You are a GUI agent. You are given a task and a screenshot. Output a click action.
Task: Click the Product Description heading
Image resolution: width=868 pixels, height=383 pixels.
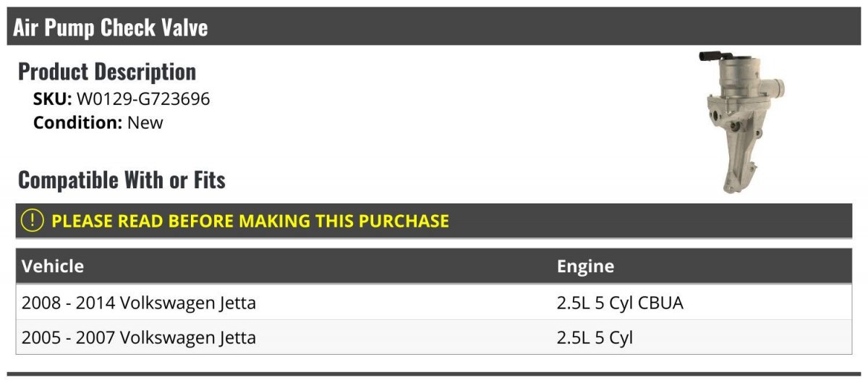coord(107,72)
